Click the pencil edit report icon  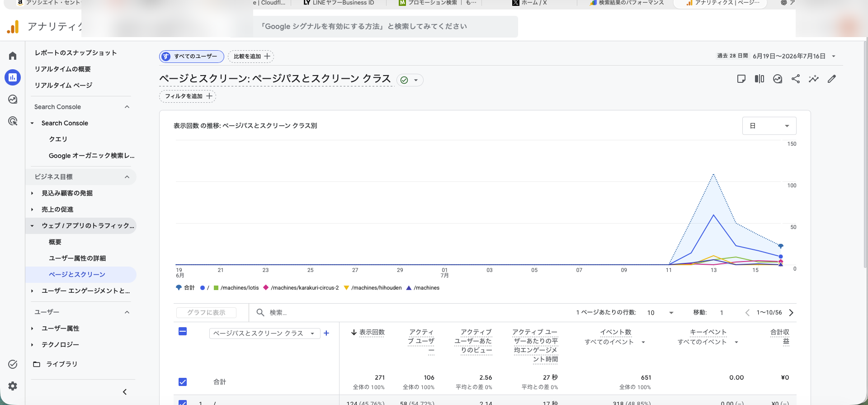tap(832, 79)
